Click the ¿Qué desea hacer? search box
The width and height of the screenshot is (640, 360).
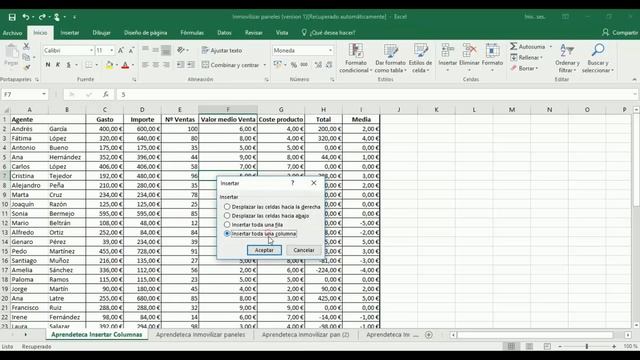coord(329,33)
